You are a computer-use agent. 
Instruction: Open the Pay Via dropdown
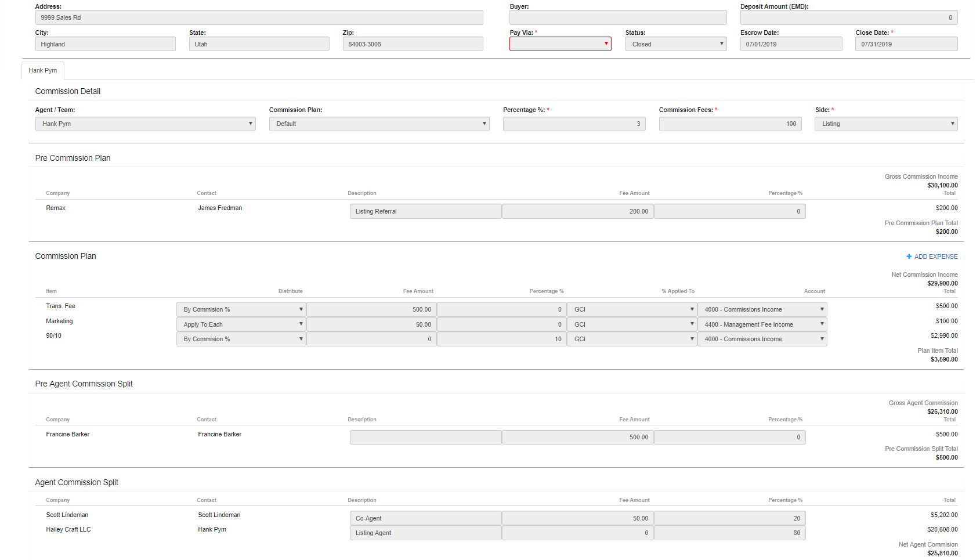point(560,44)
